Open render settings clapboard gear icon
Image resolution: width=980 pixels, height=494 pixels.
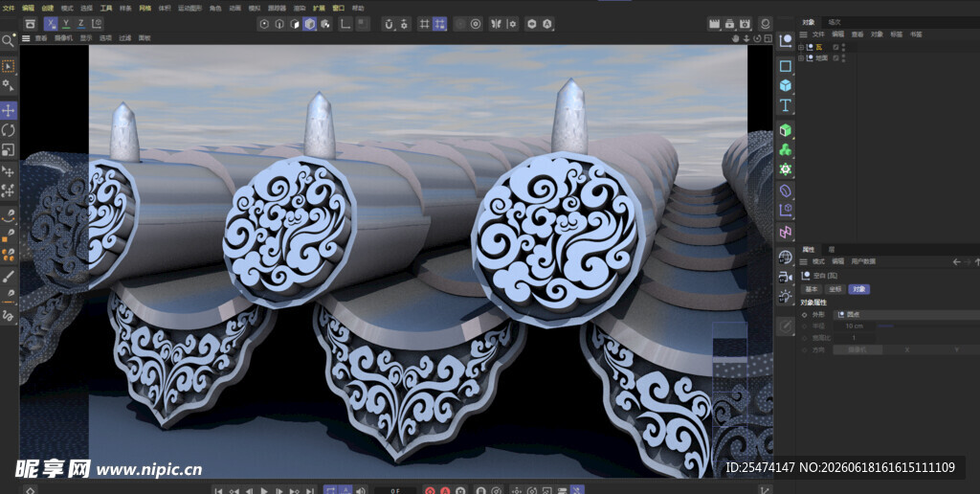(745, 24)
